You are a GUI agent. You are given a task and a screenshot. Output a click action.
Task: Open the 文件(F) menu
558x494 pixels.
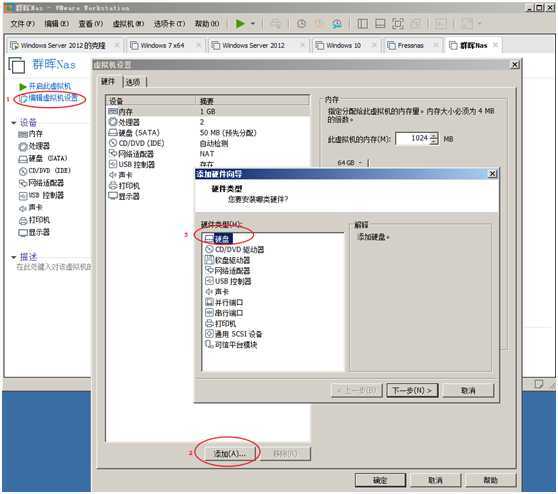(22, 24)
